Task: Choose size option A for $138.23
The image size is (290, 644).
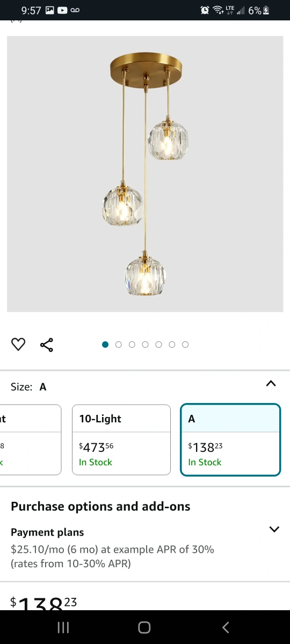Action: [230, 440]
